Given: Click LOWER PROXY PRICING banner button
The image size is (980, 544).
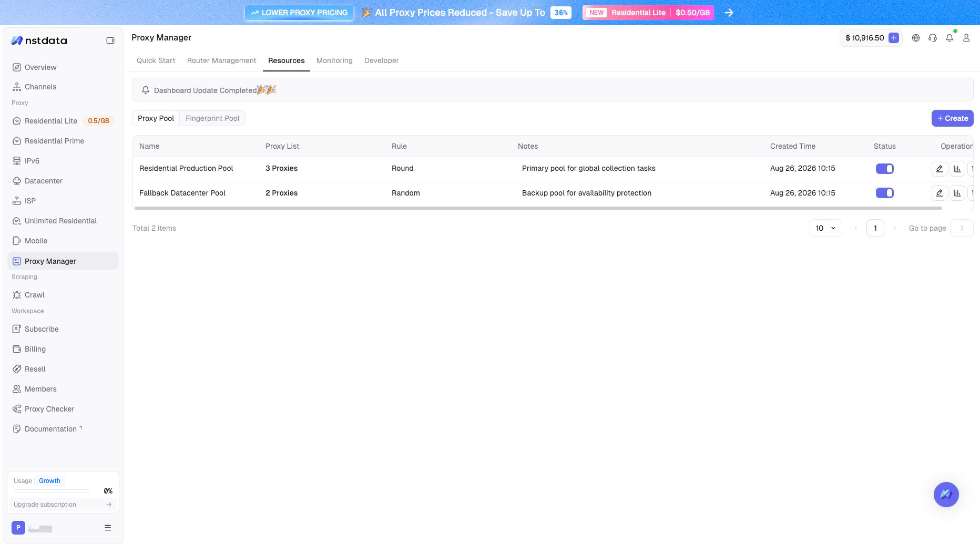Looking at the screenshot, I should (299, 13).
